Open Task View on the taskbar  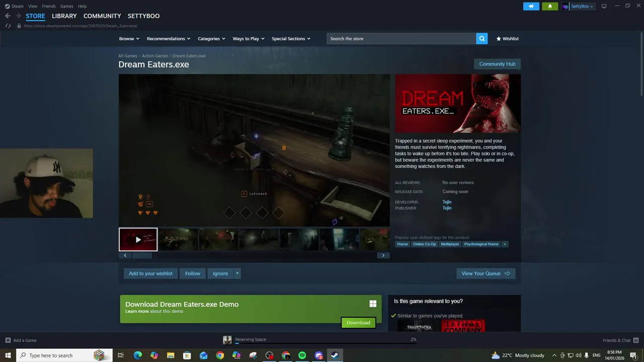tap(121, 355)
